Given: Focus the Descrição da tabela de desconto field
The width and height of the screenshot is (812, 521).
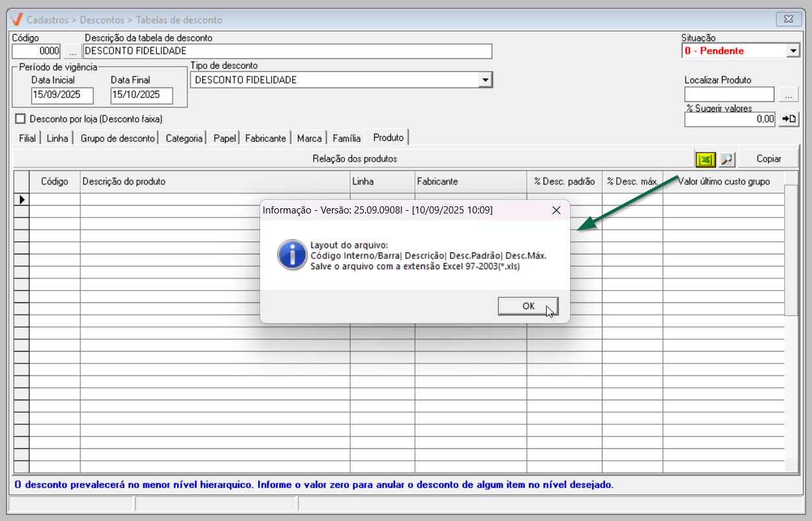Looking at the screenshot, I should tap(287, 51).
